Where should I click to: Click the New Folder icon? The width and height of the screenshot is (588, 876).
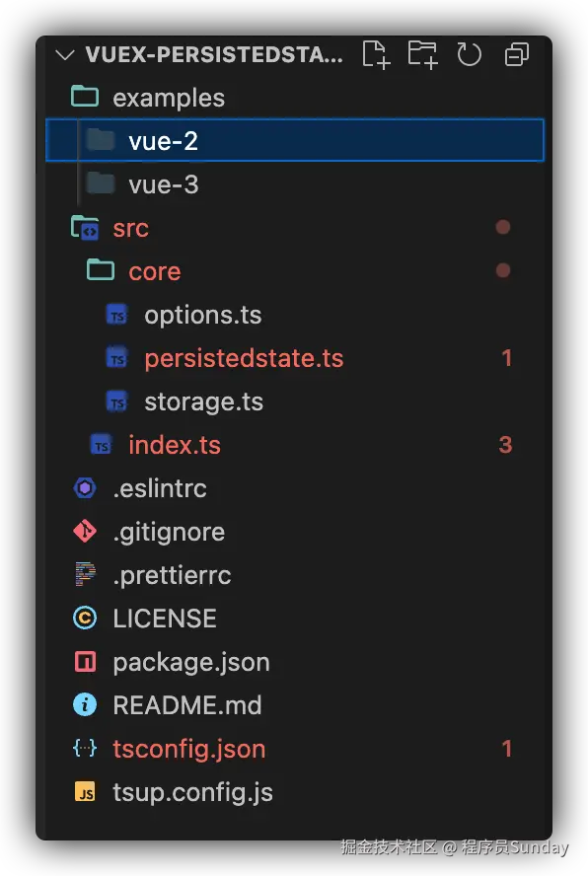point(422,55)
